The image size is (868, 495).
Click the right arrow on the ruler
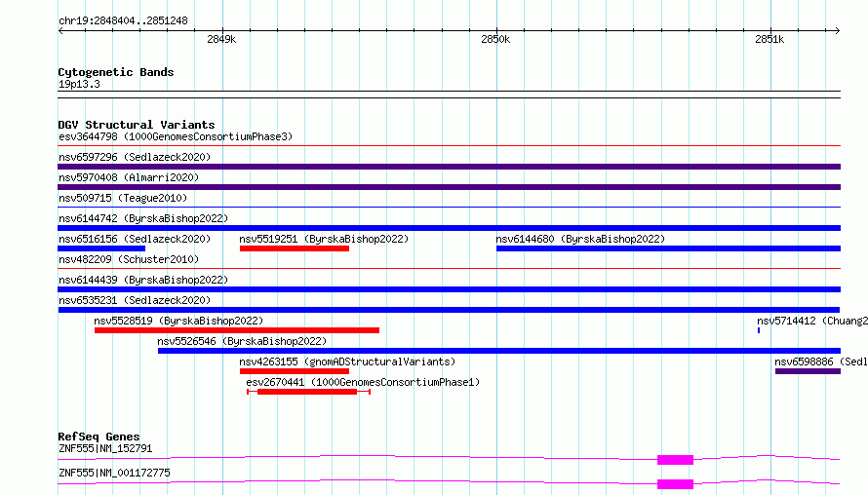click(837, 30)
